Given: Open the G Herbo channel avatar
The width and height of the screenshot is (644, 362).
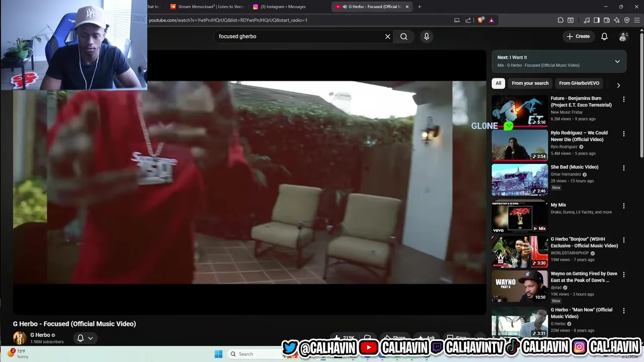Looking at the screenshot, I should coord(20,338).
